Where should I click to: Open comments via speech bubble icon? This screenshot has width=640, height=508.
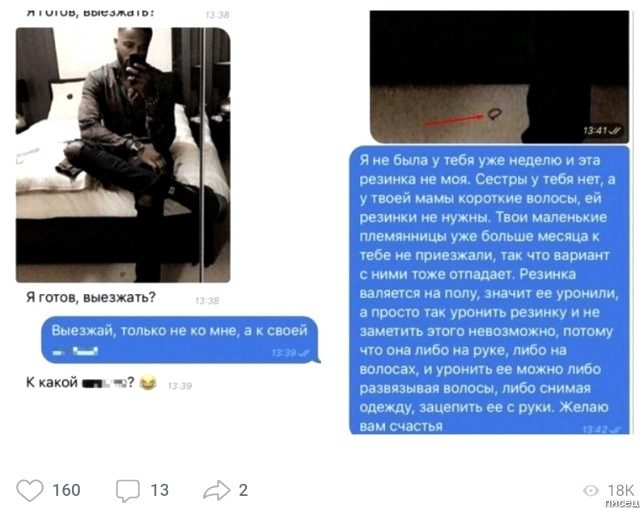[128, 490]
